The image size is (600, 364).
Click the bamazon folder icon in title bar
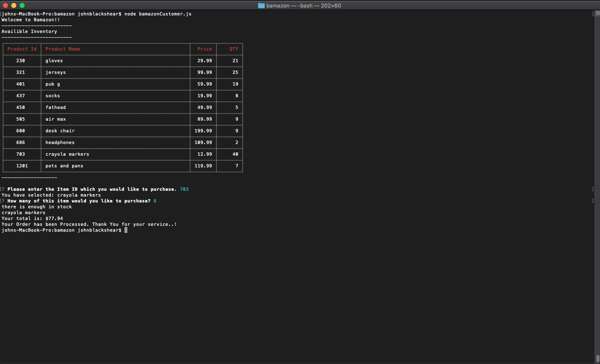(x=261, y=5)
